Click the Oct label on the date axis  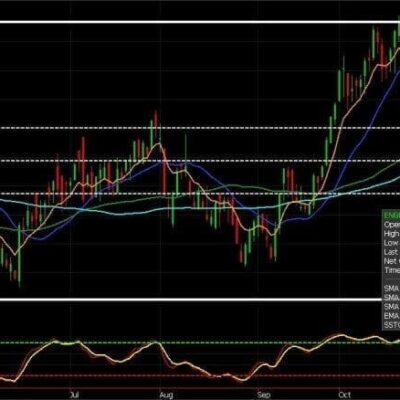coord(344,395)
